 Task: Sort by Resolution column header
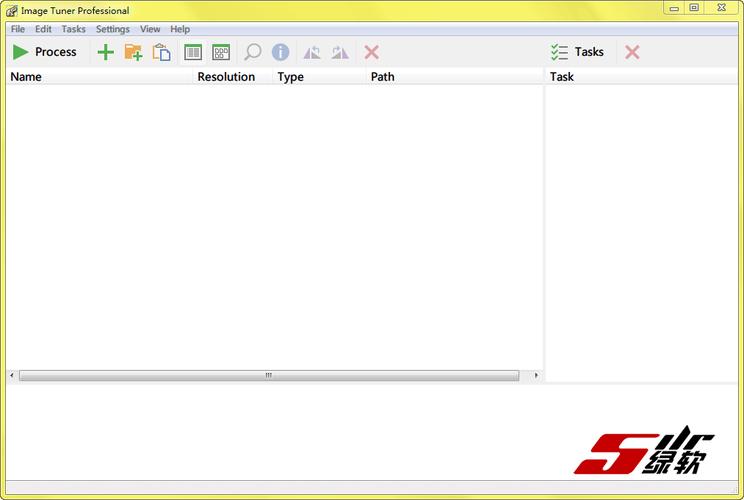click(x=233, y=76)
